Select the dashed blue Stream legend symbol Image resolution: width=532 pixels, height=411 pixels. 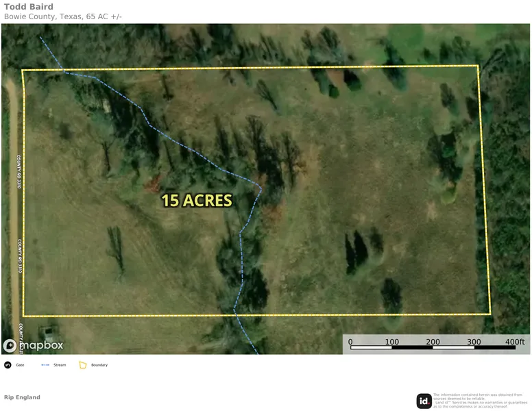coord(45,365)
